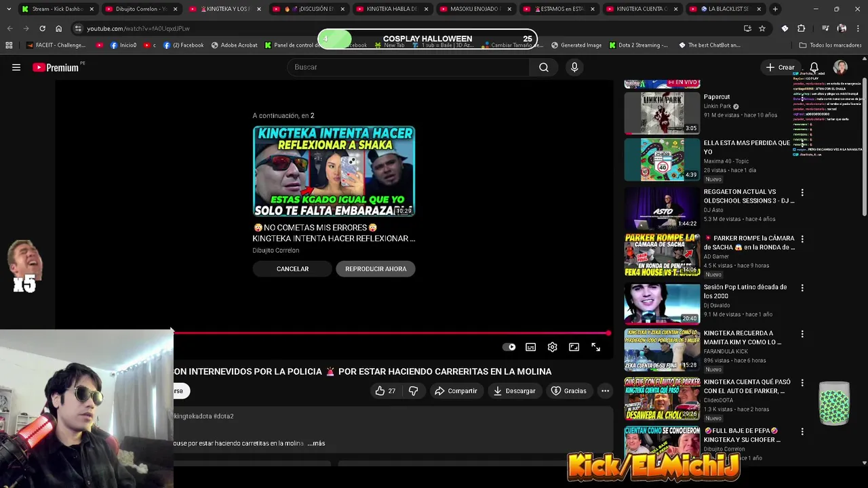
Task: Open the Papercut Linkin Park thumbnail
Action: point(662,113)
